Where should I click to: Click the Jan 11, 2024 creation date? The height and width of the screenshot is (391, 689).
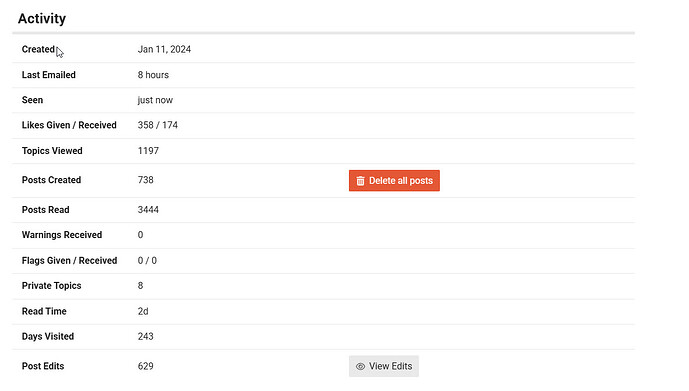tap(164, 49)
